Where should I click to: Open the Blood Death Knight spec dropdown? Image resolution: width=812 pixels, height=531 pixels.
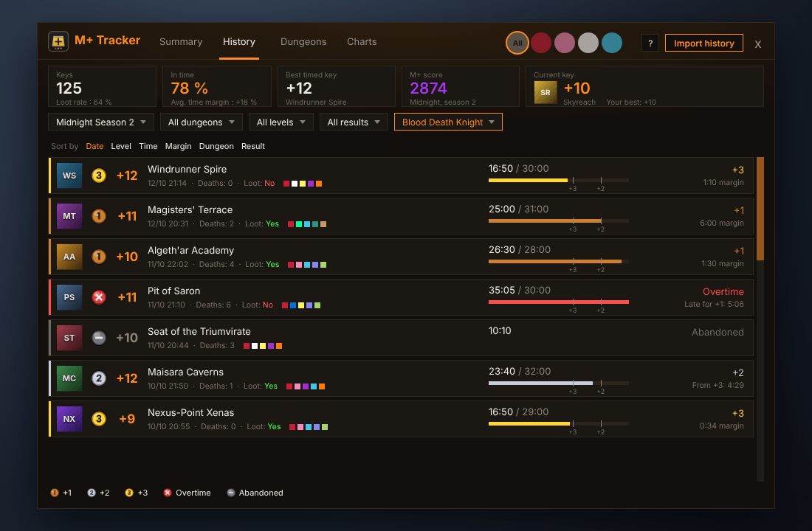point(449,122)
